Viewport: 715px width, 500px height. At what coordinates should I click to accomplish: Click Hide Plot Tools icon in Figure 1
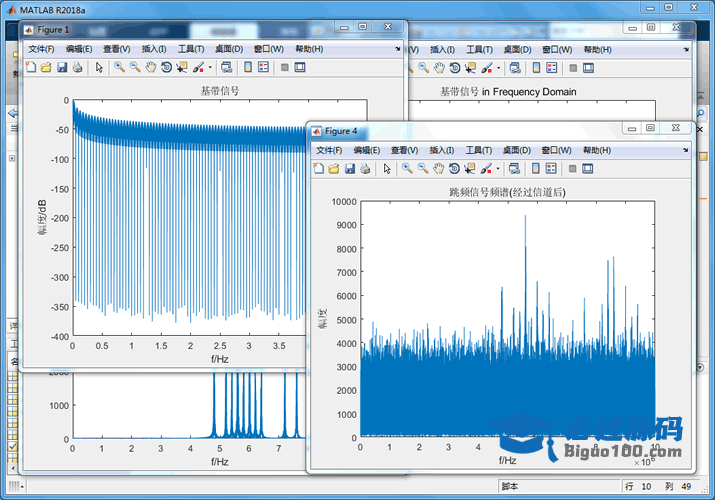tap(285, 67)
